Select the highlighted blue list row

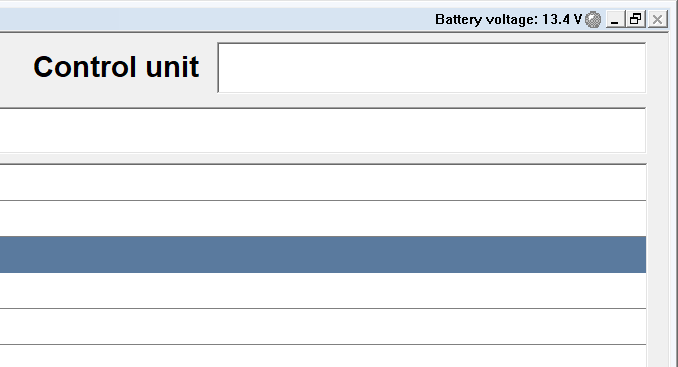click(323, 254)
